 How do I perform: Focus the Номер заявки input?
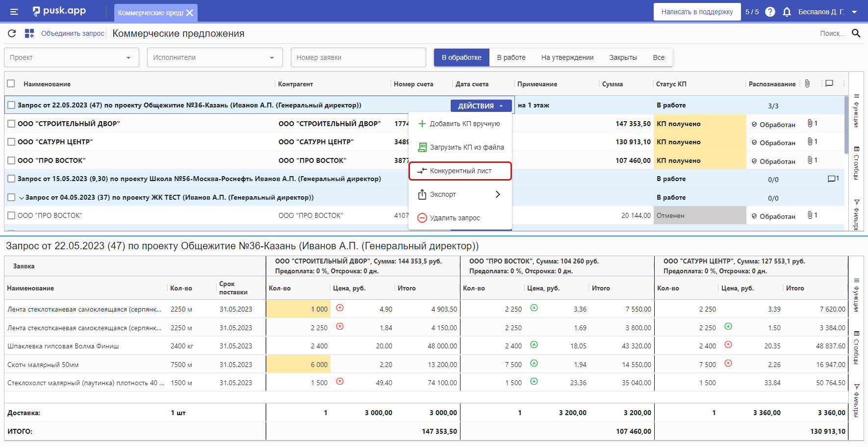point(358,57)
